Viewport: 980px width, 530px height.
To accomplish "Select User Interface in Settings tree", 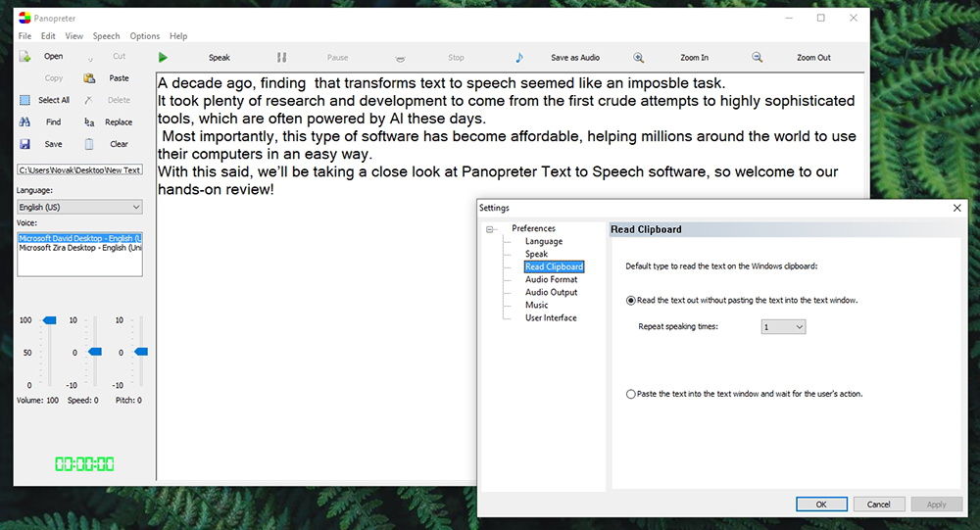I will click(x=551, y=317).
